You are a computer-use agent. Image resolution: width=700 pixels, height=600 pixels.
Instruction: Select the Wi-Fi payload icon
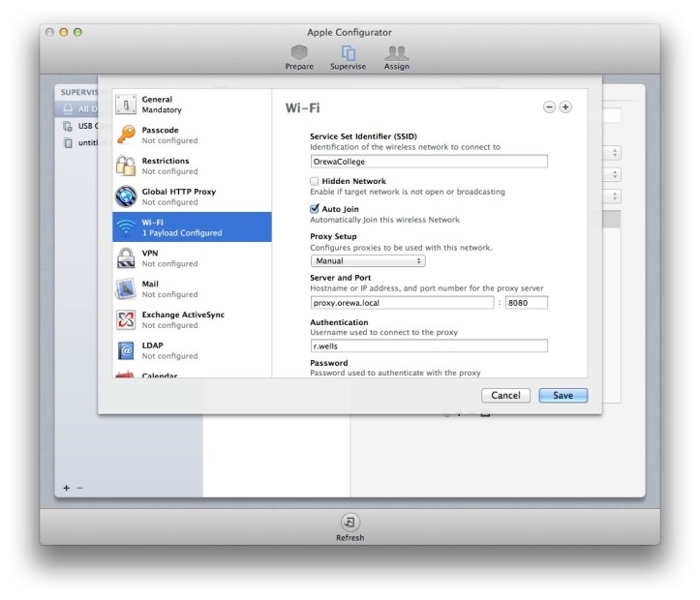tap(126, 227)
